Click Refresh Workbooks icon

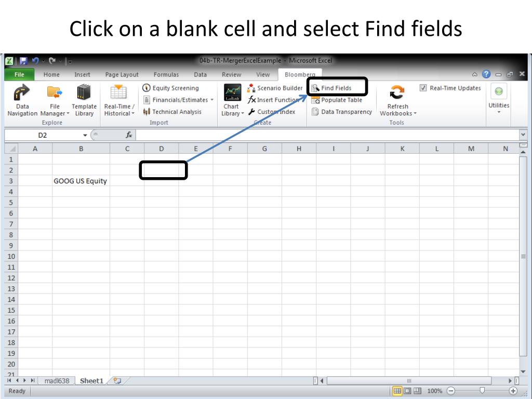397,92
